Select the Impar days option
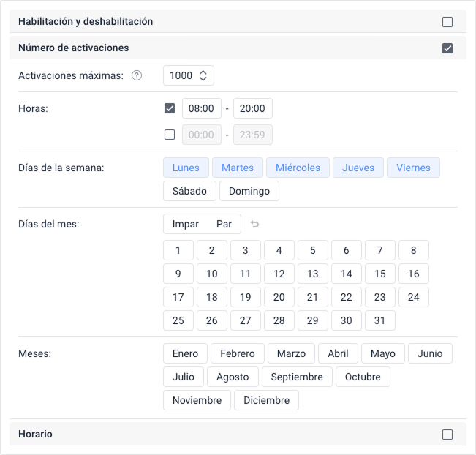476x455 pixels. [185, 225]
